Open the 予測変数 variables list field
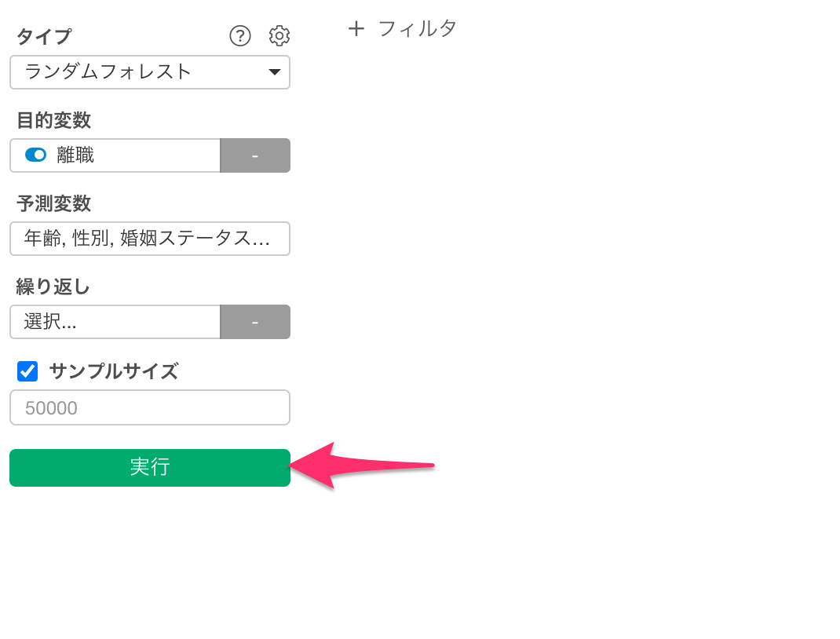 point(150,239)
